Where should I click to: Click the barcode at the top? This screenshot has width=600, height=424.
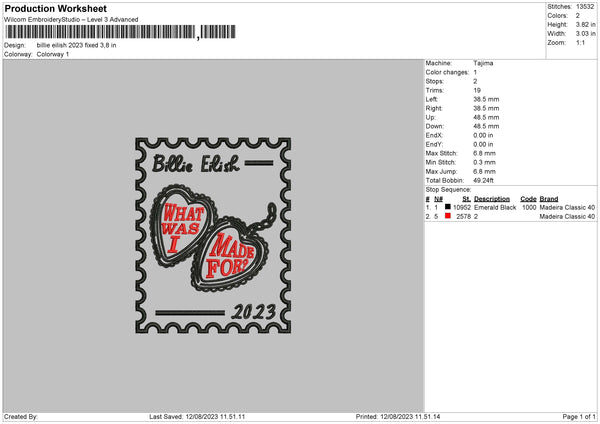(121, 32)
